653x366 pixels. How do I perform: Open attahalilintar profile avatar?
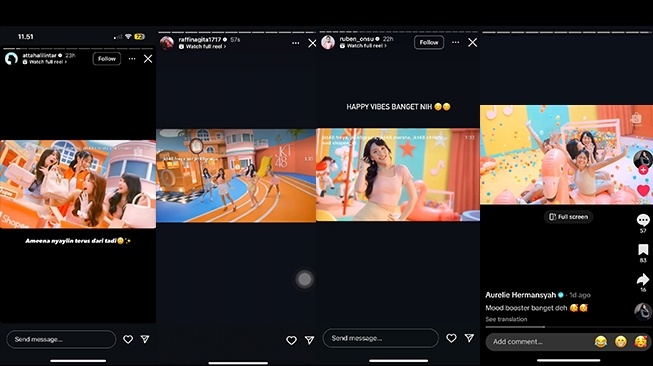point(11,59)
